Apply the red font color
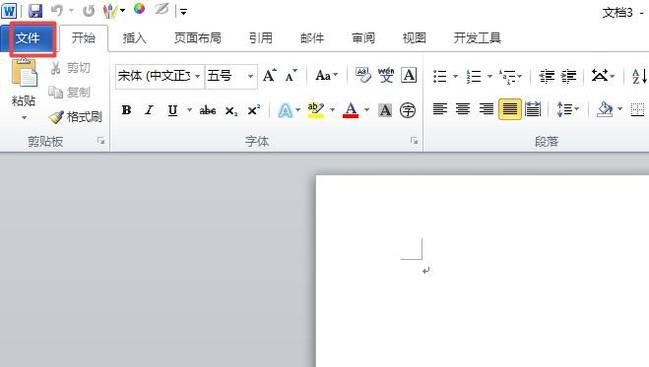 tap(351, 110)
